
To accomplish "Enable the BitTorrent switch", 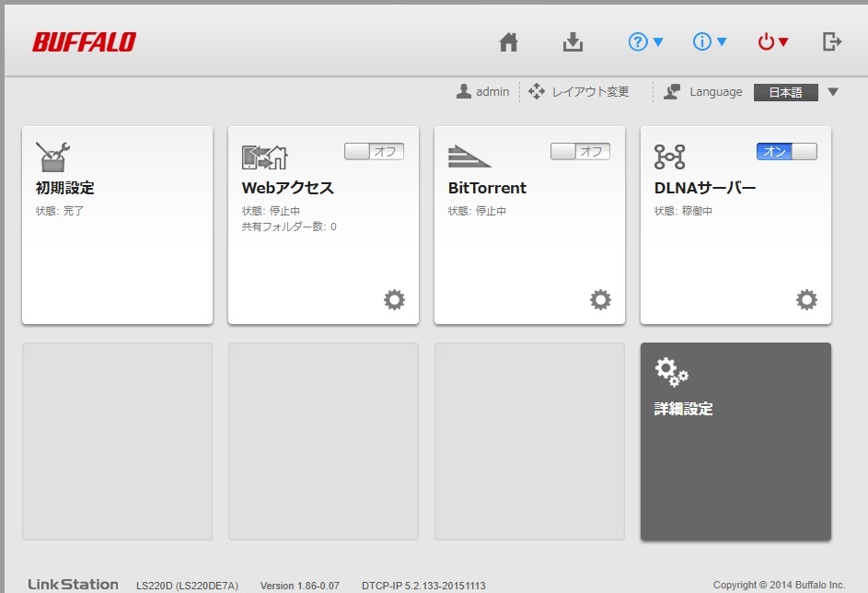I will (580, 151).
